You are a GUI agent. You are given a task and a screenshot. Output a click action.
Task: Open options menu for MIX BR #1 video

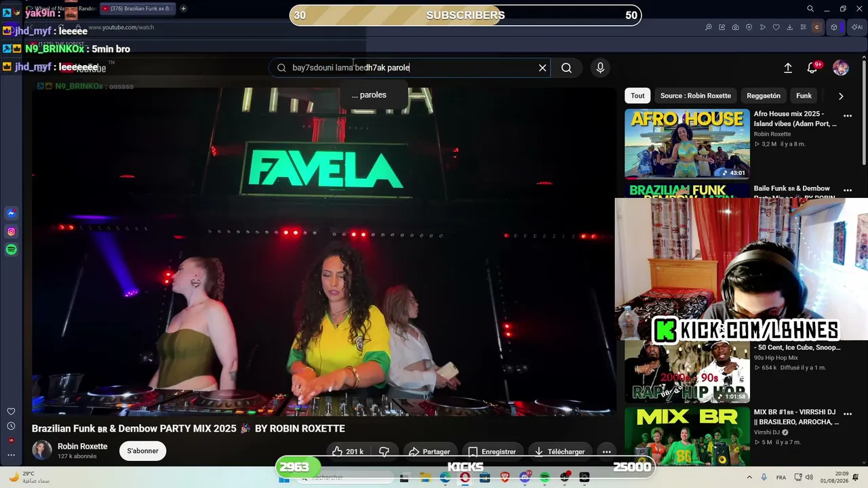point(847,414)
